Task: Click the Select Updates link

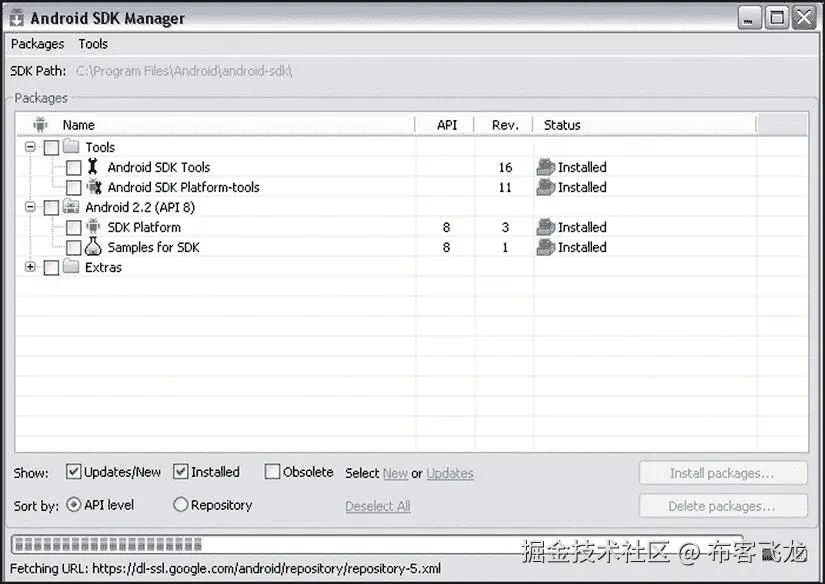Action: [x=450, y=474]
